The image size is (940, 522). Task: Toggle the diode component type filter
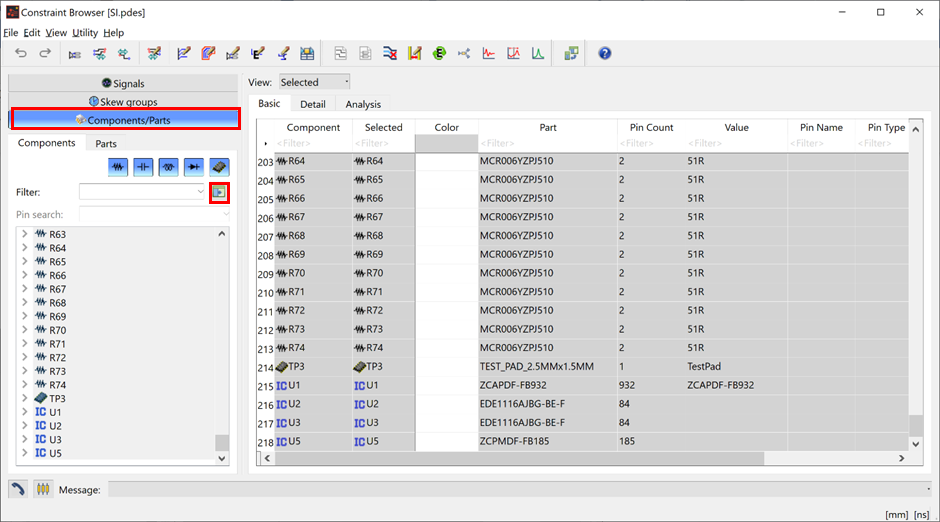click(x=194, y=167)
